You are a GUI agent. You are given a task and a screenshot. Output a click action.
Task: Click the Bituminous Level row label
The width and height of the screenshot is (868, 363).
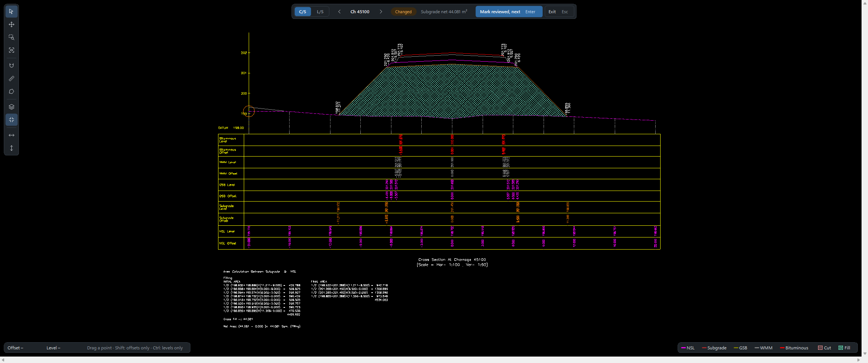(x=228, y=140)
